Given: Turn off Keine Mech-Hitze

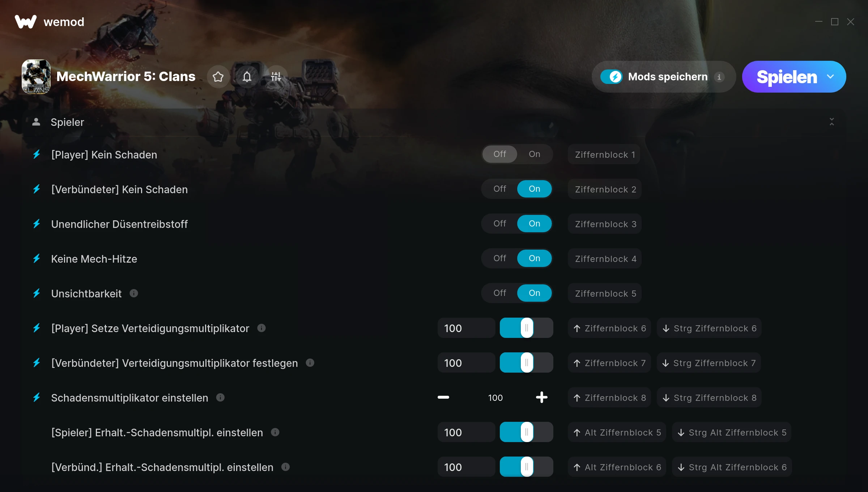Looking at the screenshot, I should click(500, 258).
